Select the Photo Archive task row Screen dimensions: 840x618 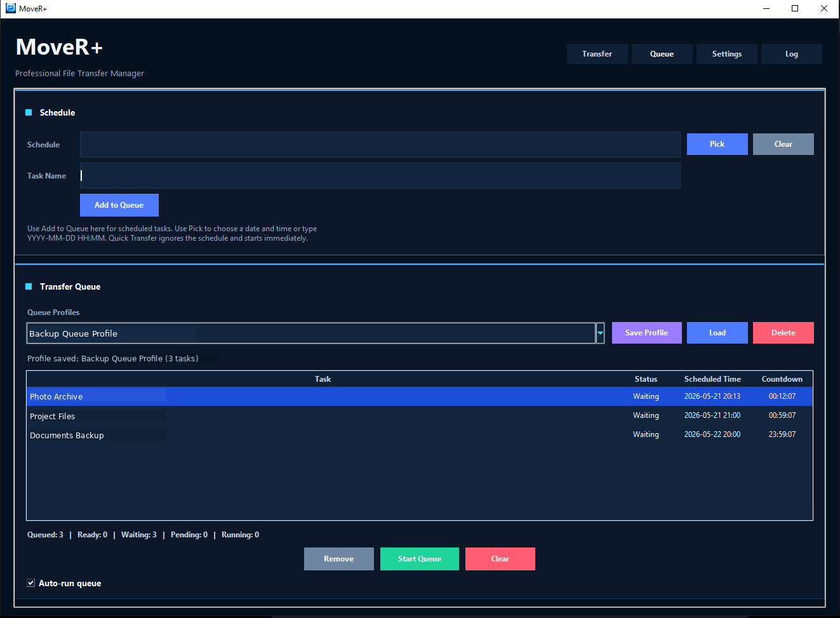[x=419, y=396]
